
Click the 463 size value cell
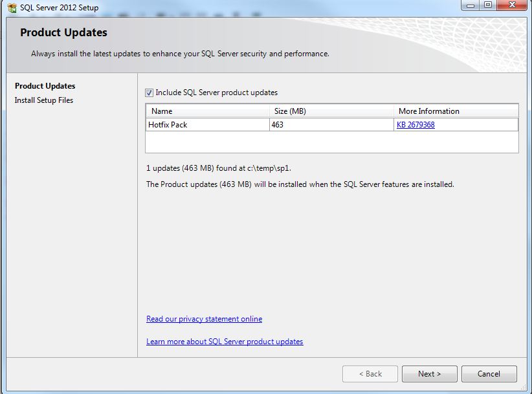pyautogui.click(x=331, y=125)
